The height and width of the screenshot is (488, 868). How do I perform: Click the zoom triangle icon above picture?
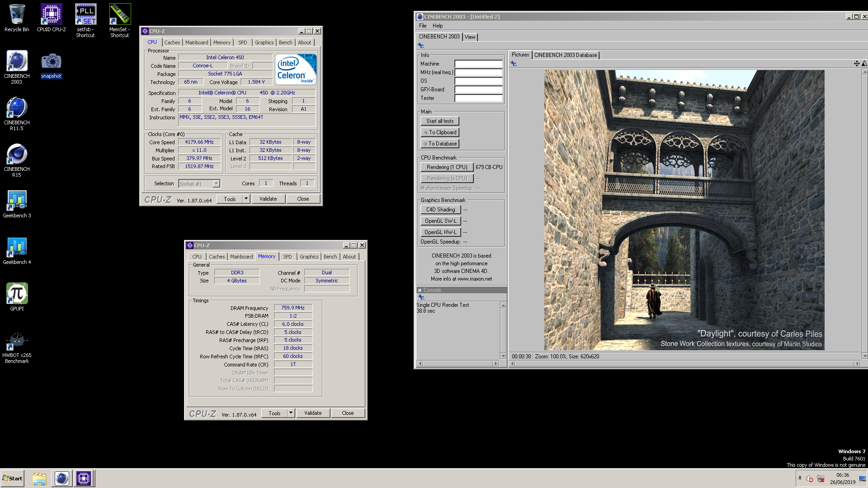coord(864,63)
